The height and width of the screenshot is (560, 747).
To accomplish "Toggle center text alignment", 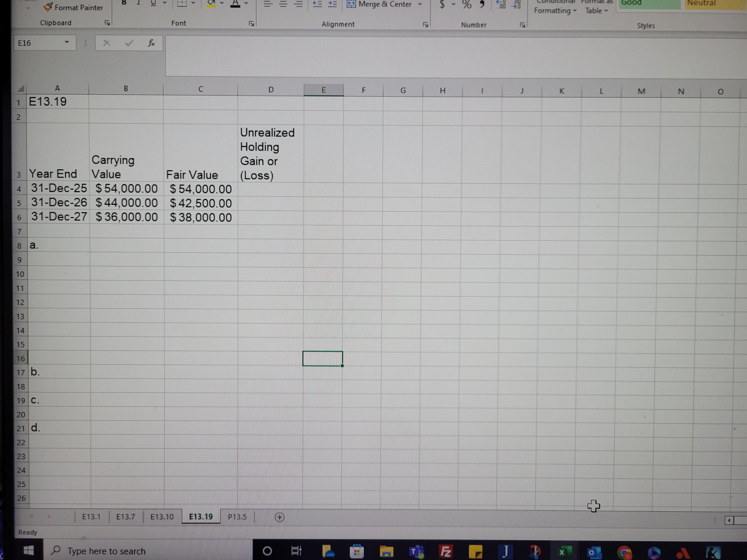I will (283, 4).
